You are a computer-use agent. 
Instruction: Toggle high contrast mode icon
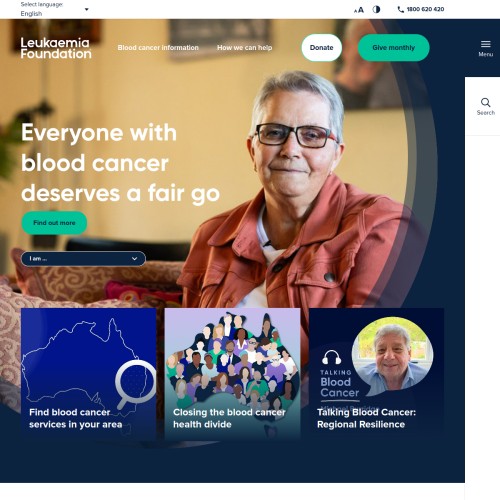(x=376, y=9)
